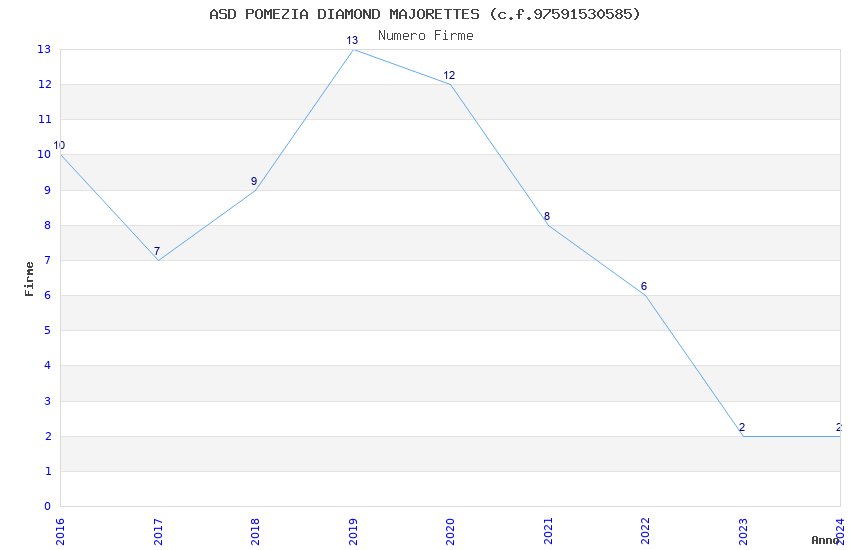The image size is (850, 550).
Task: Click the y-axis tick value 4
Action: pyautogui.click(x=48, y=366)
